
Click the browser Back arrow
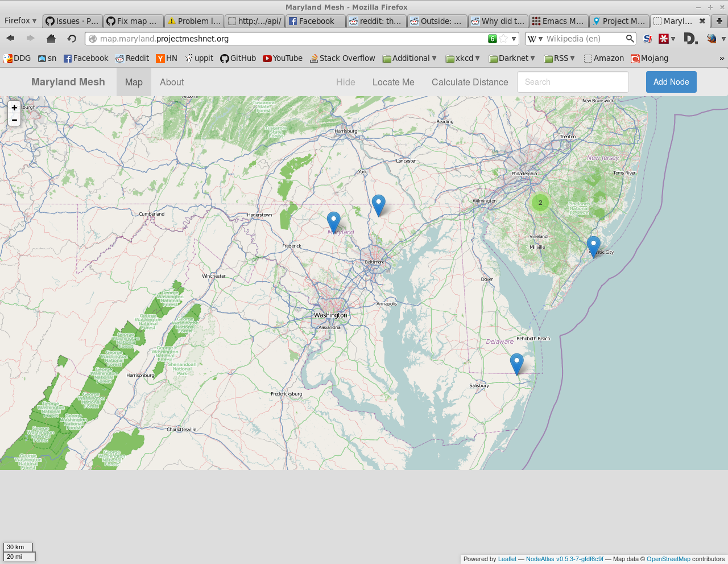[10, 38]
